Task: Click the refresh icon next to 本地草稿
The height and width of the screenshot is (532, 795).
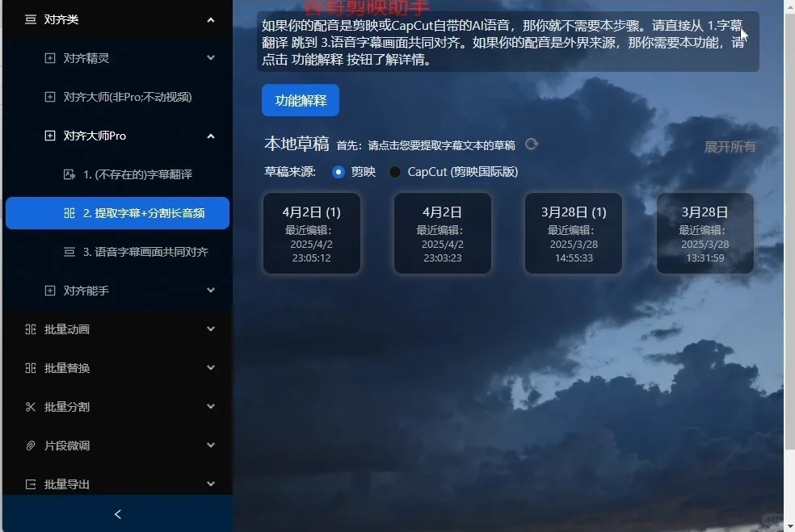Action: point(531,143)
